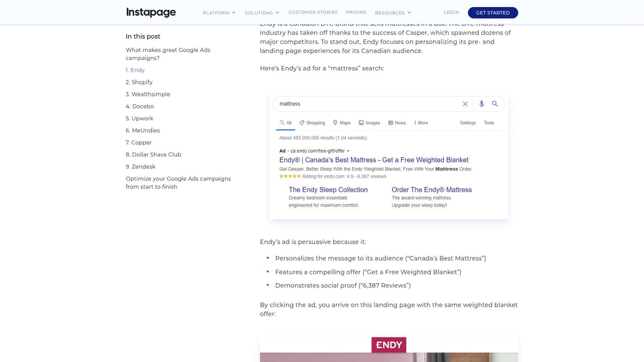Expand the Platform dropdown

219,12
